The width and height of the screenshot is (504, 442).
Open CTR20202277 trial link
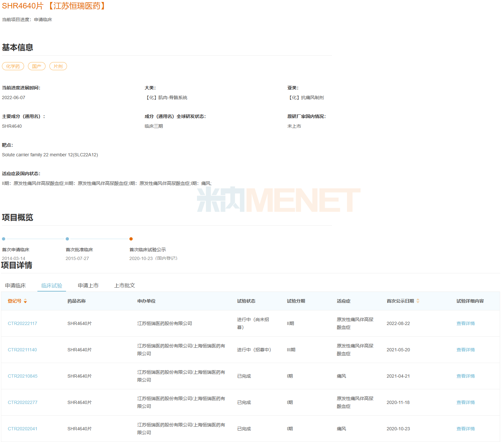click(23, 402)
